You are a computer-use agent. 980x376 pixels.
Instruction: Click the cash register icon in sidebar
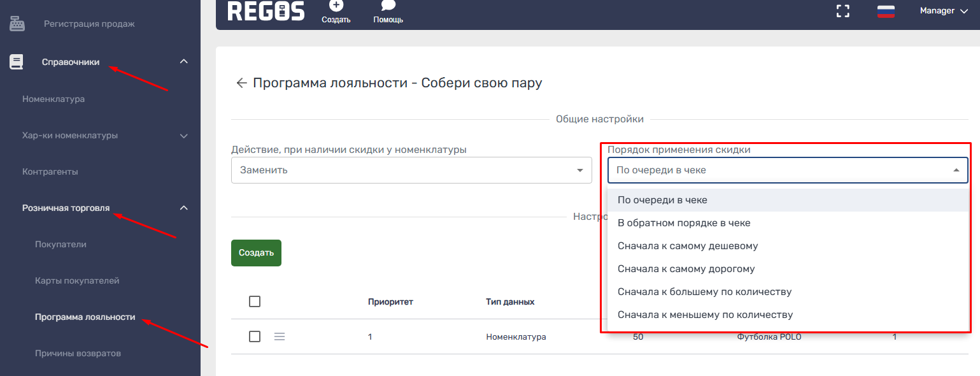17,24
